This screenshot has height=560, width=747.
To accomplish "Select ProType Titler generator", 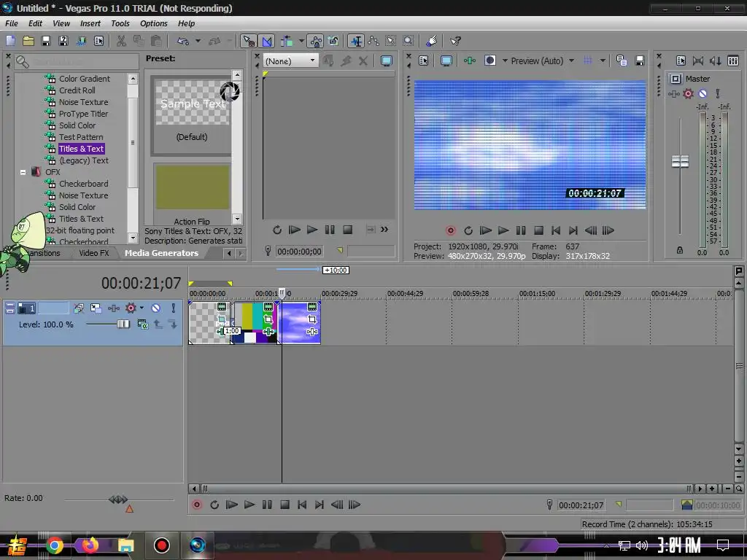I will (83, 114).
